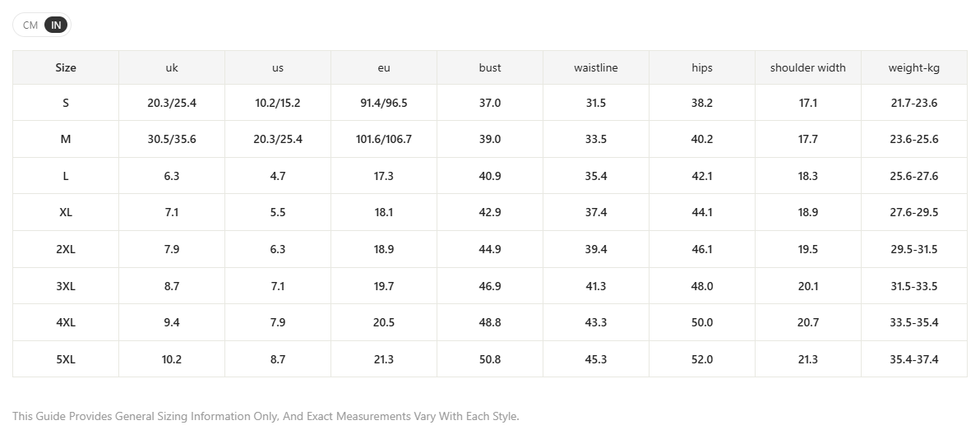Click the 50.8 bust value
This screenshot has width=980, height=439.
490,359
